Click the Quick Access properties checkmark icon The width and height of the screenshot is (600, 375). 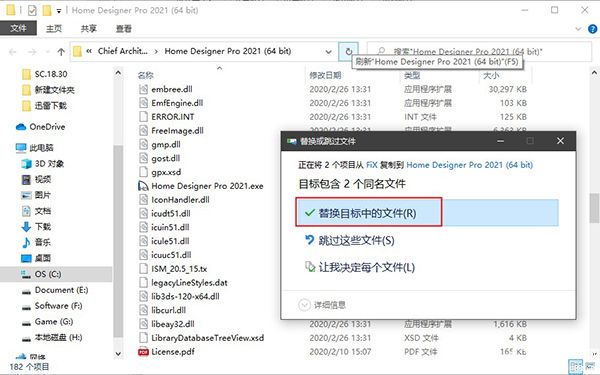32,11
